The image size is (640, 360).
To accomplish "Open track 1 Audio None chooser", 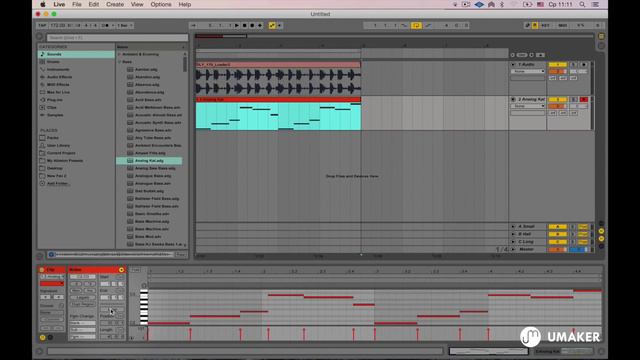I will point(528,71).
